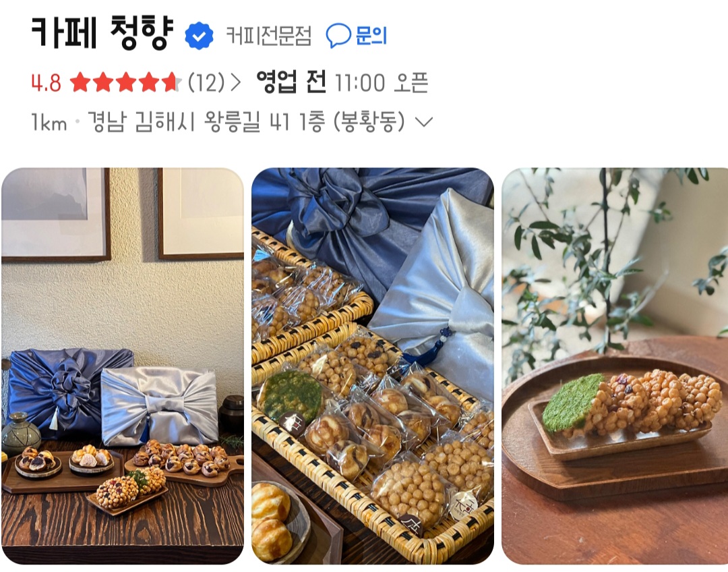
Task: Open photo of basket with packaged snacks
Action: pos(372,366)
